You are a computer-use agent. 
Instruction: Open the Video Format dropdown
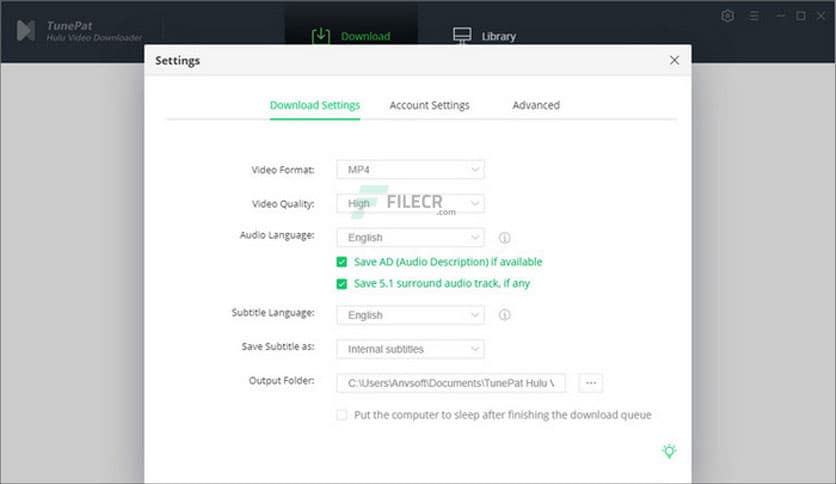click(410, 170)
